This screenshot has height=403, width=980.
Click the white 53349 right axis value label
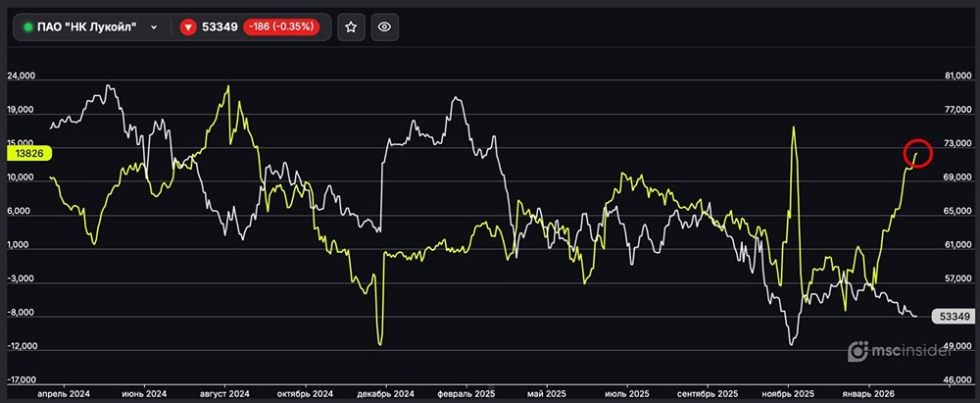[953, 317]
